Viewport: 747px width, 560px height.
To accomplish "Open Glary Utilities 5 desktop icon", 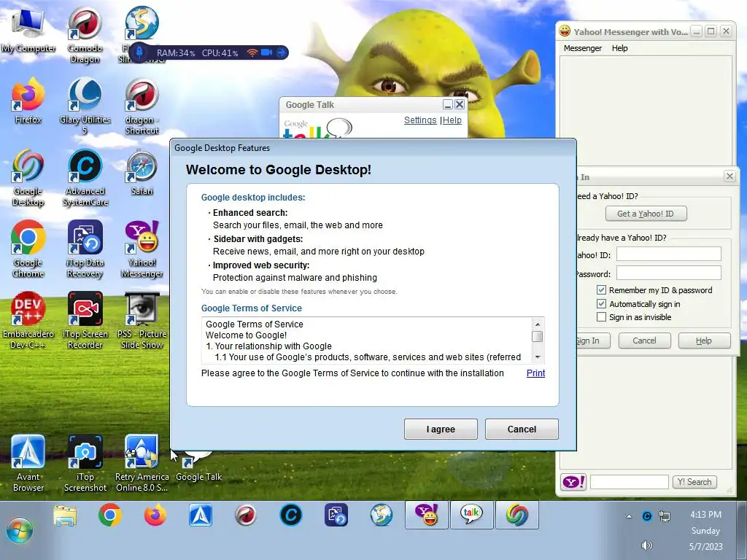I will [85, 106].
